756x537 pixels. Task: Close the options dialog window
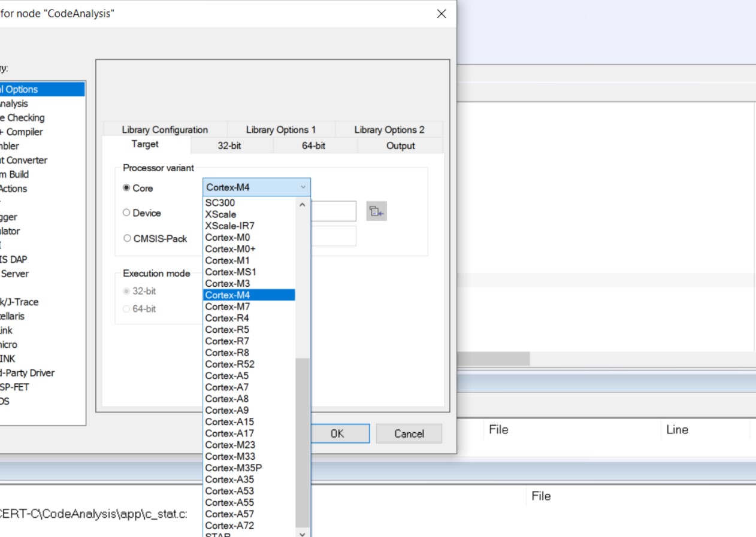(x=441, y=14)
